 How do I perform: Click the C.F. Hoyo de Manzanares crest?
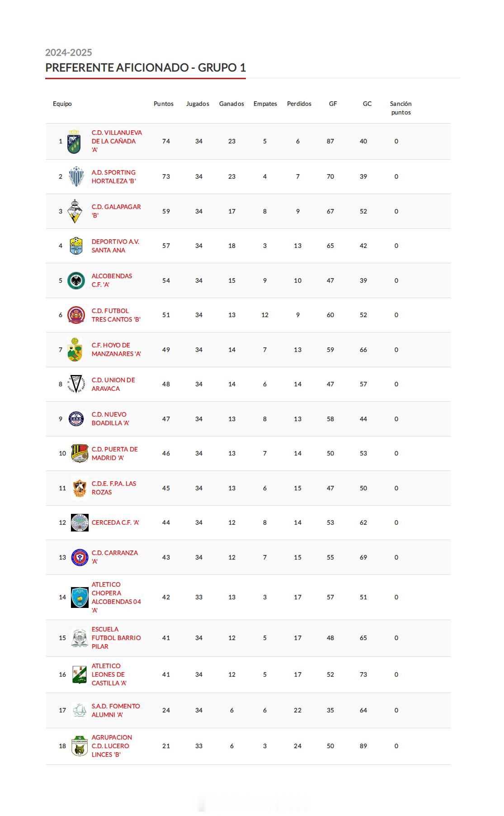point(75,350)
